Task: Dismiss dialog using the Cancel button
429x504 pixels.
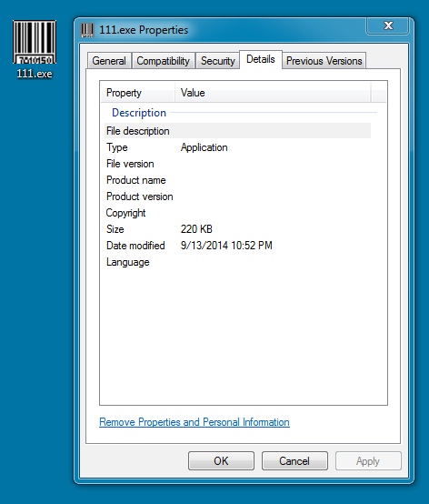Action: [x=294, y=461]
